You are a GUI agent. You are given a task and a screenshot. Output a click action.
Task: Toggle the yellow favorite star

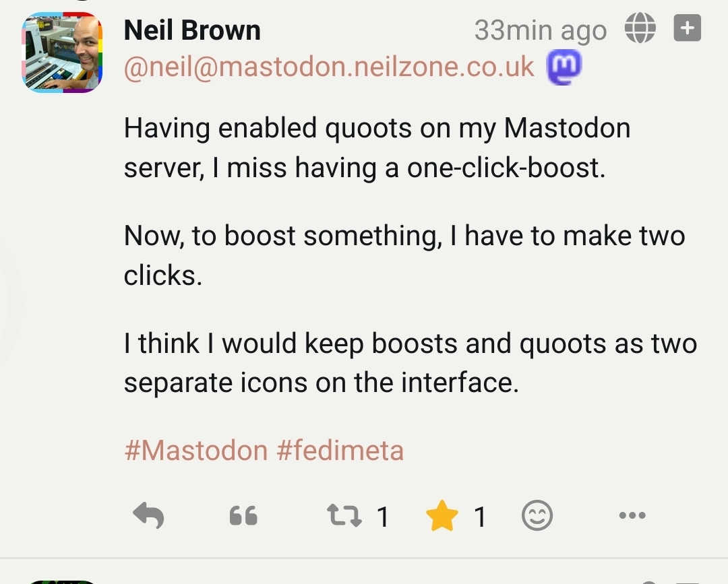pos(442,517)
